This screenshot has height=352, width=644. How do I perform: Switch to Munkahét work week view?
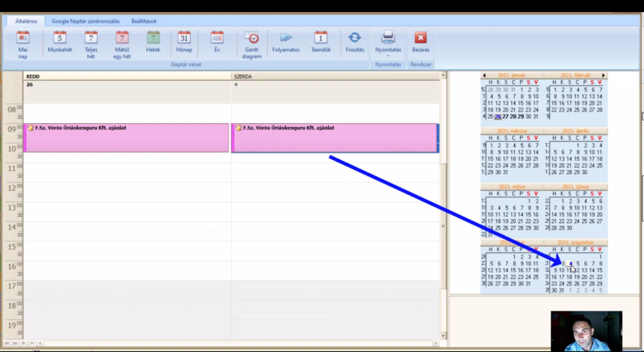pos(60,41)
